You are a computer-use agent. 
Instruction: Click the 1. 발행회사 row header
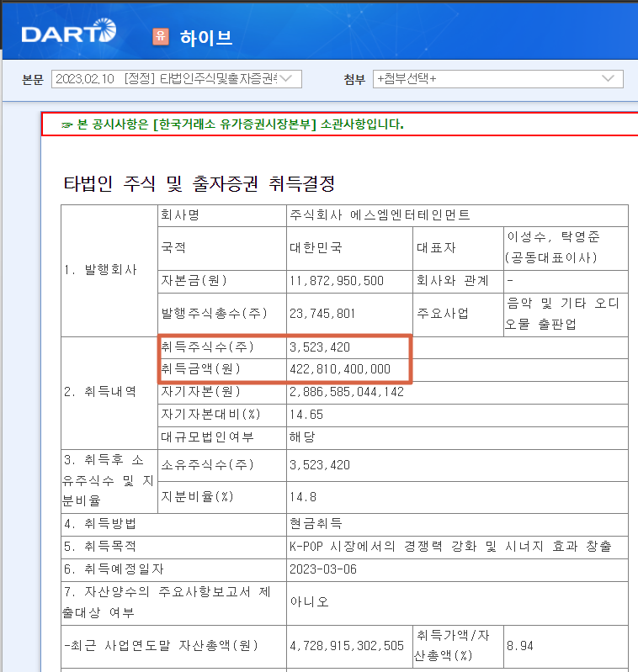pos(109,271)
